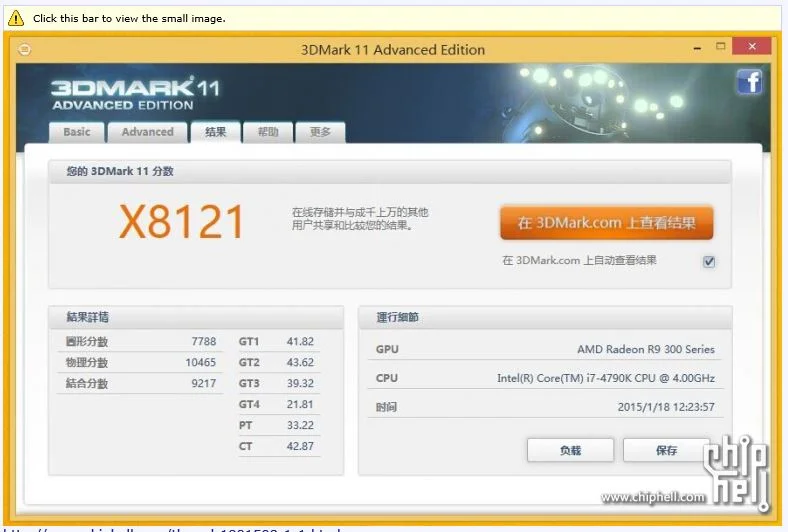Click the small image notification bar
Screen dimensions: 788x532
point(392,19)
